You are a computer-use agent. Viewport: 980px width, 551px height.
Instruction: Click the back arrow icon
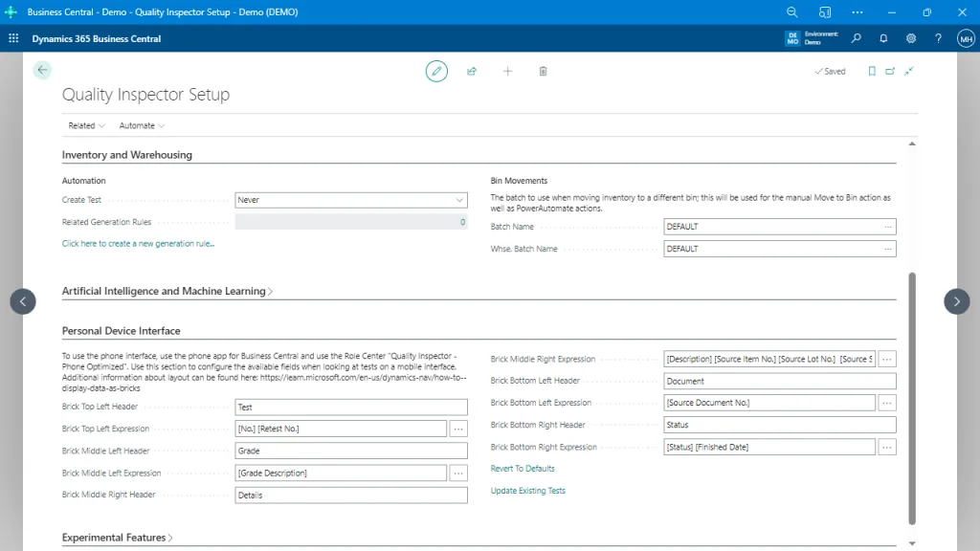41,70
